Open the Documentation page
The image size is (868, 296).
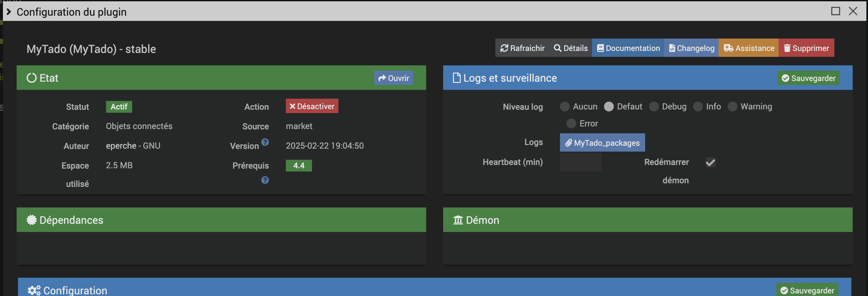(628, 48)
